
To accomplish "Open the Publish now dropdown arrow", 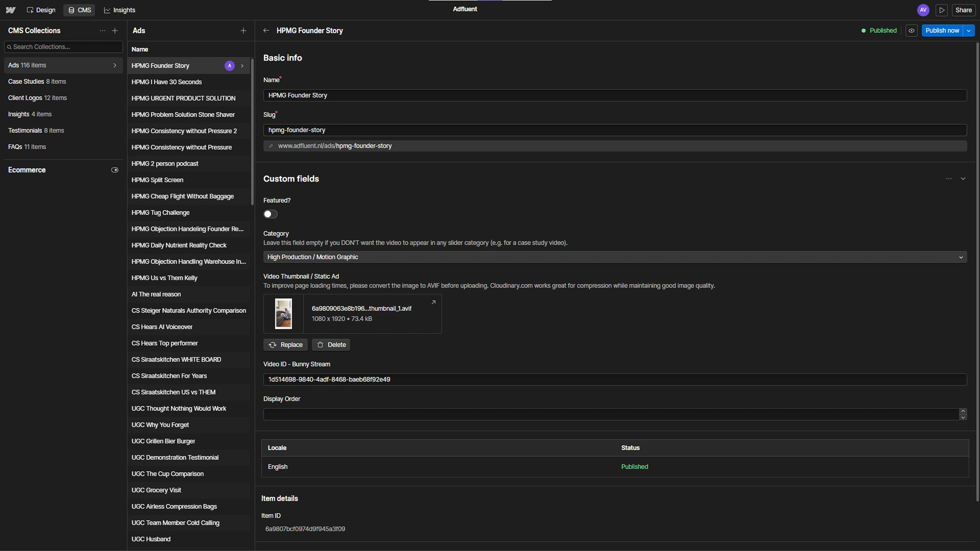I will pyautogui.click(x=968, y=30).
